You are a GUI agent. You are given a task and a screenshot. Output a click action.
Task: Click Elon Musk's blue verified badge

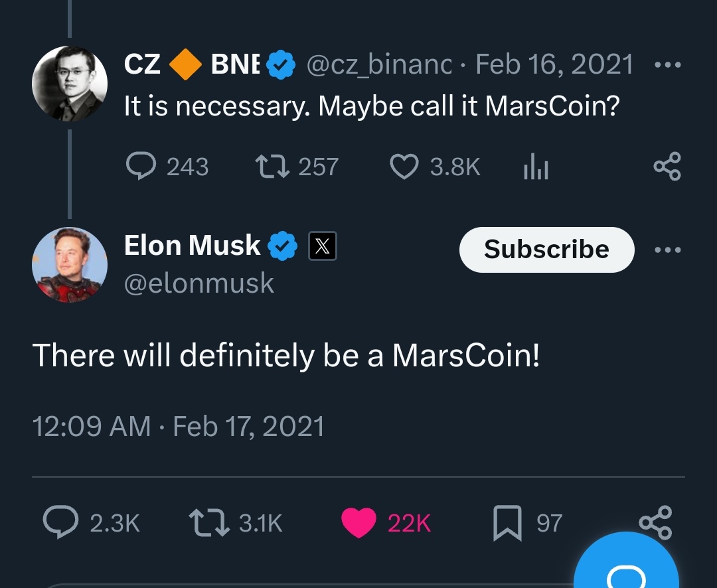pos(282,247)
